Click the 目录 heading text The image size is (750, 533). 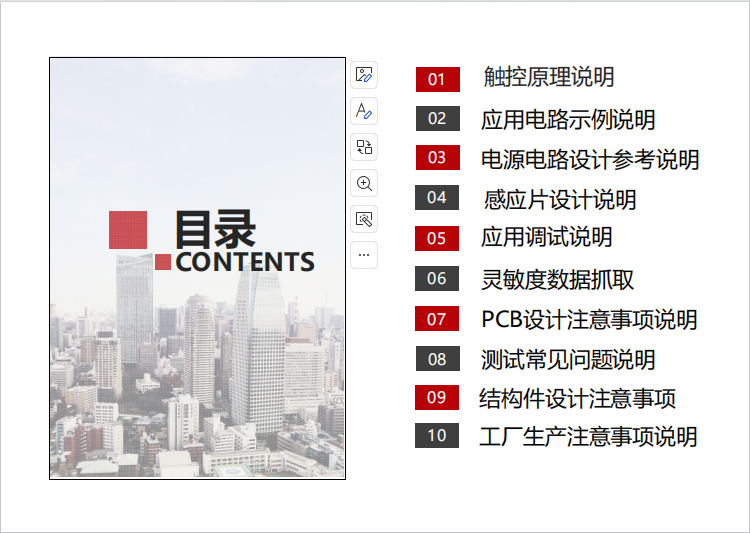point(215,229)
